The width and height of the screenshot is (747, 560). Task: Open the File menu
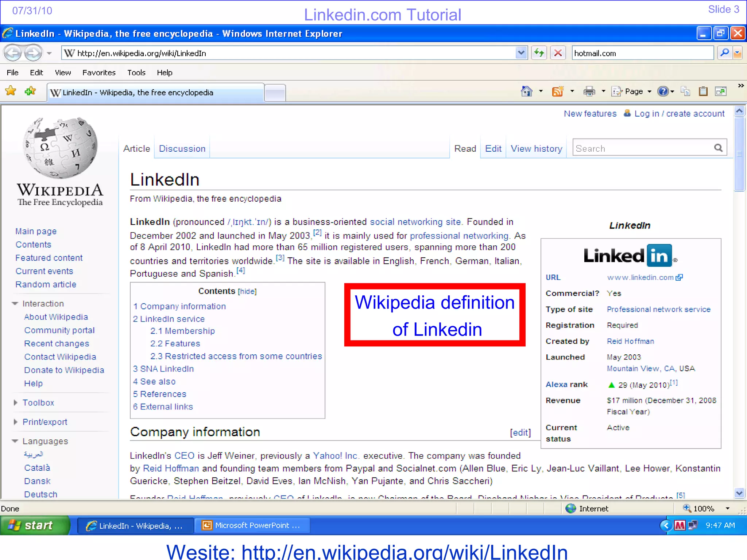click(12, 73)
